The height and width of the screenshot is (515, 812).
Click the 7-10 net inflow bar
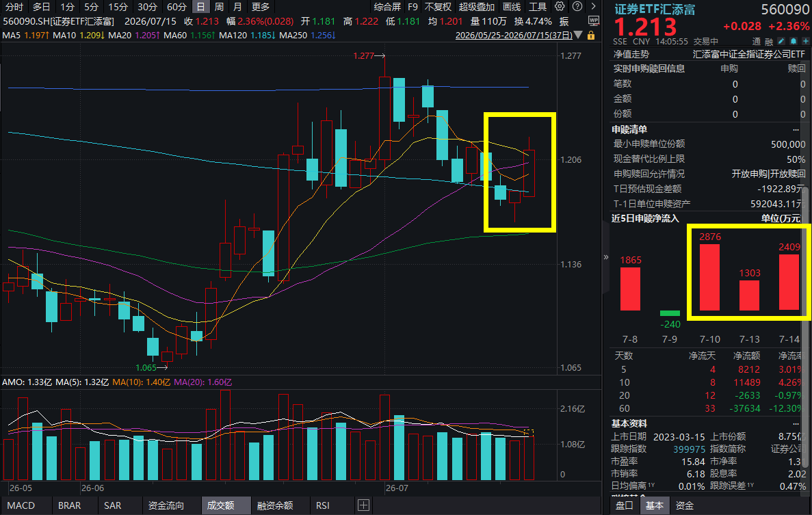click(x=709, y=277)
